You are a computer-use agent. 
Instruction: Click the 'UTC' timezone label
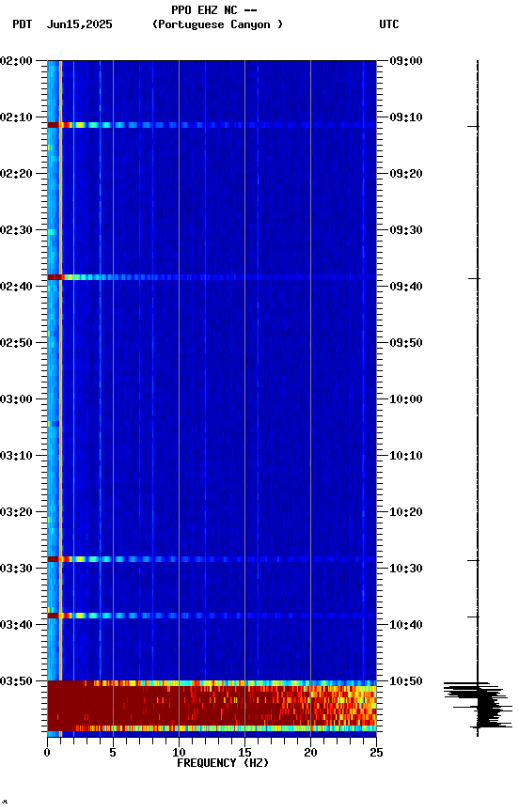389,24
